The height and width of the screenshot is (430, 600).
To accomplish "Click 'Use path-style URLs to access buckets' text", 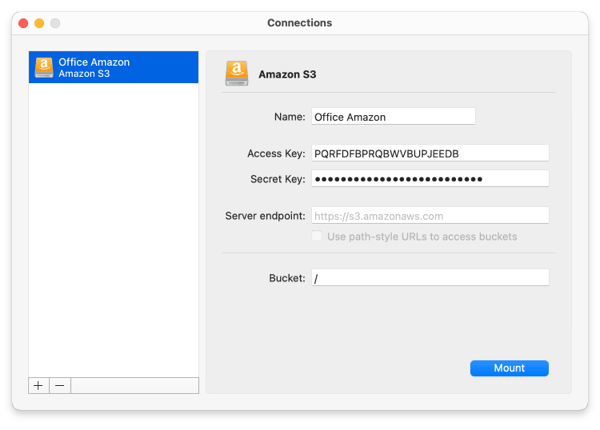I will 422,237.
